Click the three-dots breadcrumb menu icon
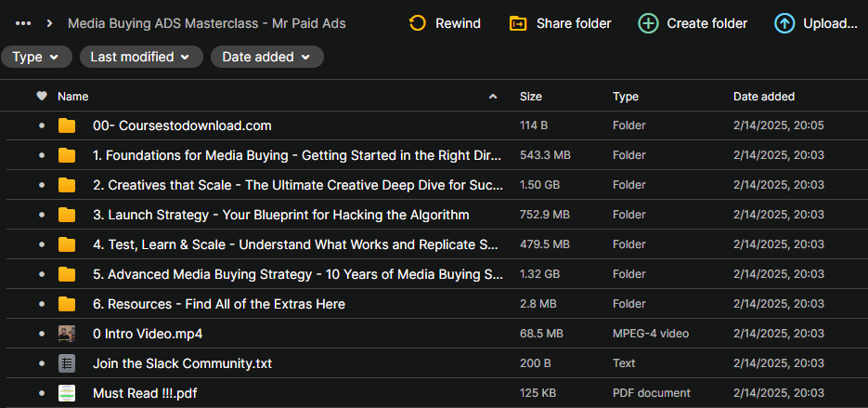This screenshot has height=408, width=868. point(23,24)
